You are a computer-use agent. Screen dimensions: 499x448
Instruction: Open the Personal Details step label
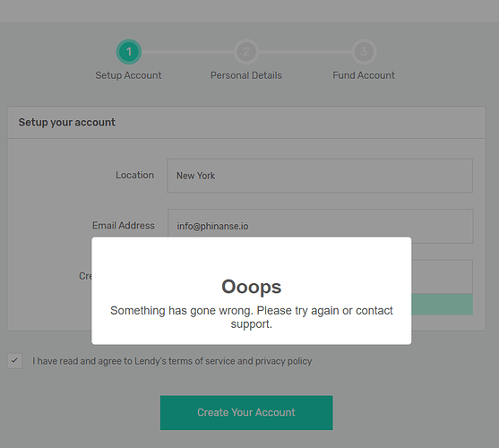click(x=246, y=75)
